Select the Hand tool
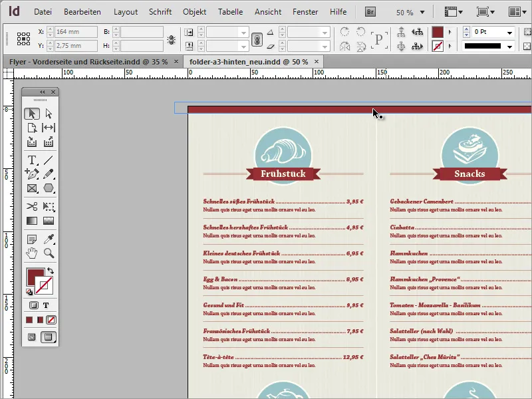The width and height of the screenshot is (532, 399). click(x=32, y=253)
